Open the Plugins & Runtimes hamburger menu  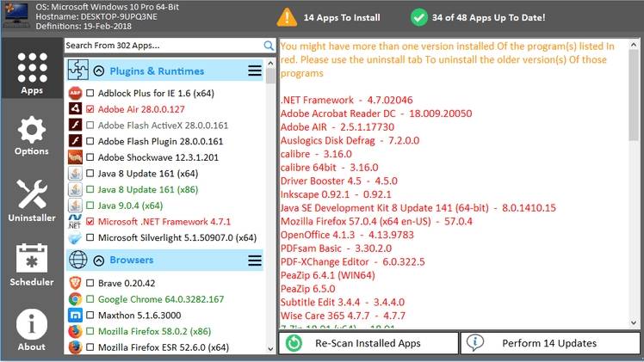[x=255, y=71]
